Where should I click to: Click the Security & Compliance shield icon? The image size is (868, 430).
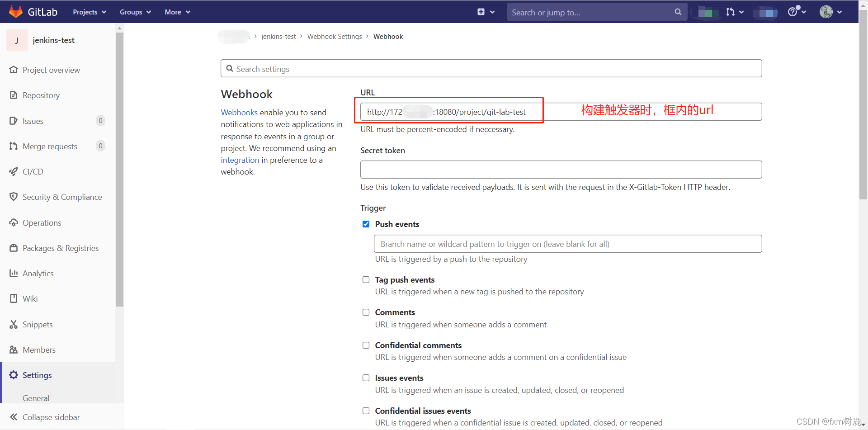[14, 197]
